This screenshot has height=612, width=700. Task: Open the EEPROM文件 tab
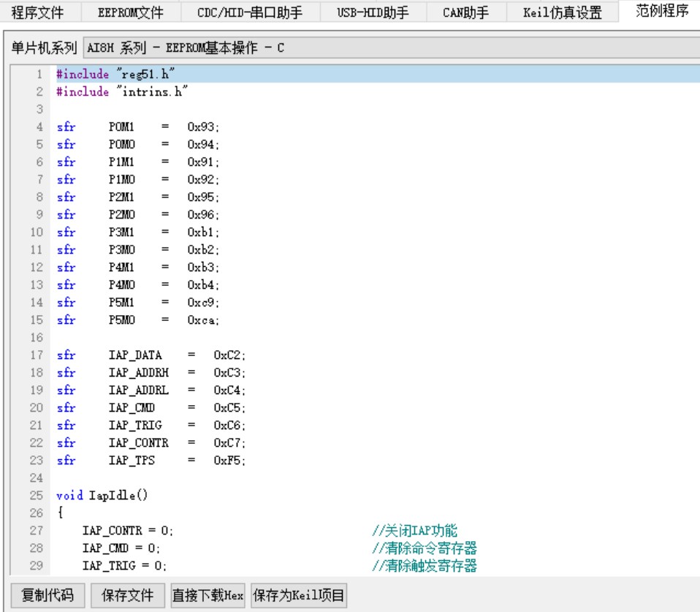[131, 12]
